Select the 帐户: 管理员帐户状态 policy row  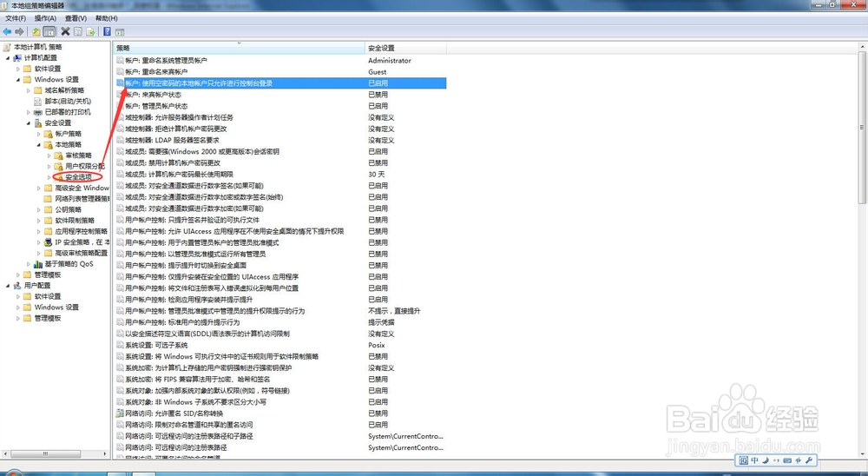pyautogui.click(x=280, y=106)
